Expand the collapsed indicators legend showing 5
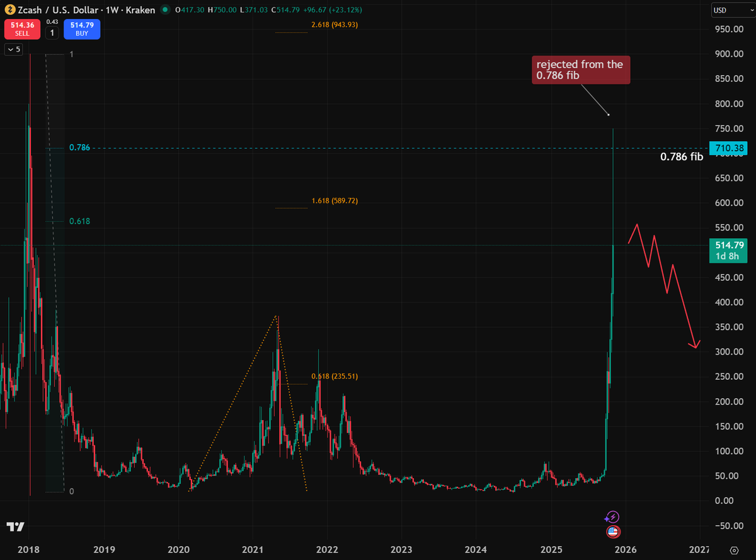Screen dimensions: 756x560 [x=14, y=49]
